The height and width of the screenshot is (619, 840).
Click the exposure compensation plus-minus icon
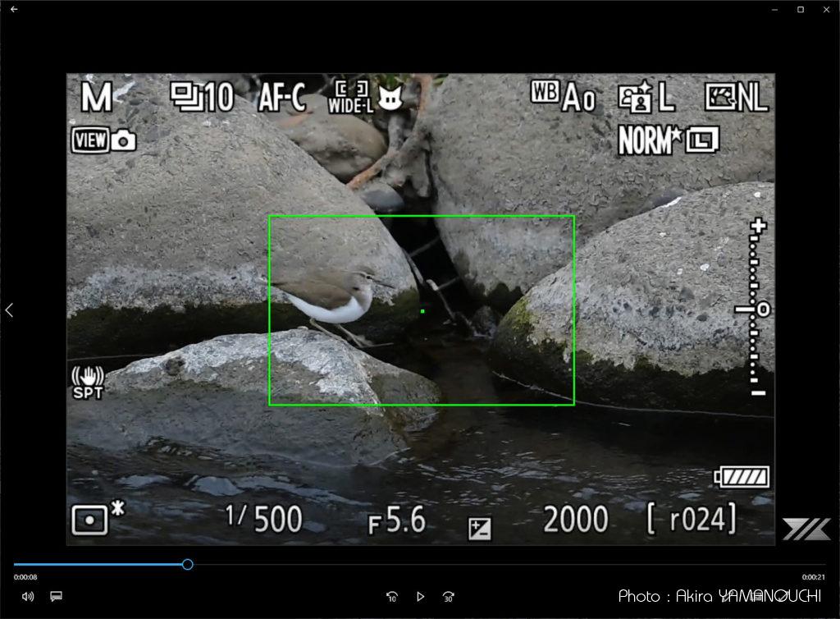pyautogui.click(x=479, y=529)
